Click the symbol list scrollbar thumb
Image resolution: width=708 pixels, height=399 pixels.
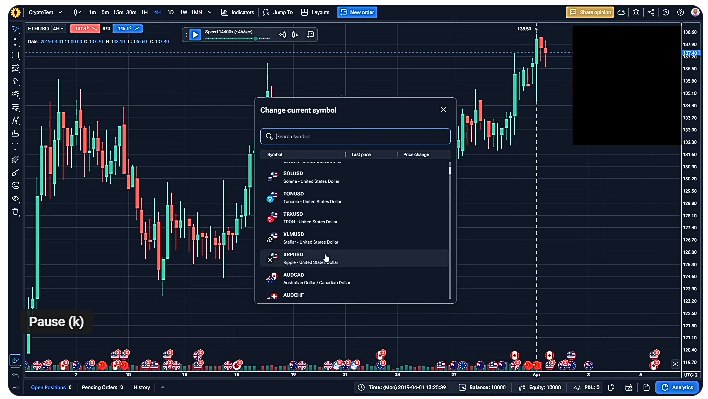click(x=450, y=171)
